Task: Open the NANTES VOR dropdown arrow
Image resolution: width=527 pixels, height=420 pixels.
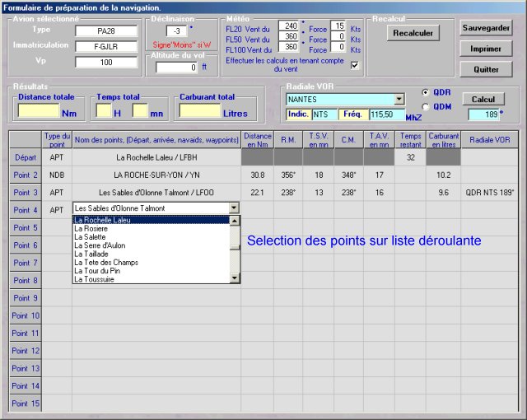Action: pyautogui.click(x=399, y=99)
